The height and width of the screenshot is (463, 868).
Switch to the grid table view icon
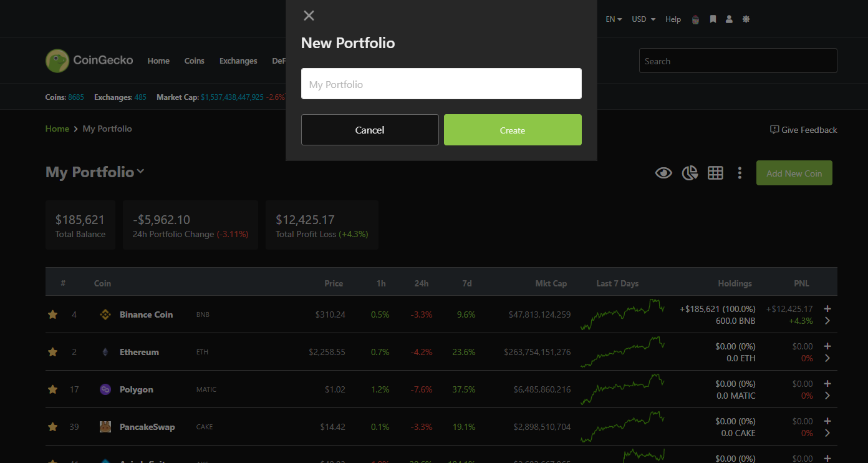pos(715,173)
